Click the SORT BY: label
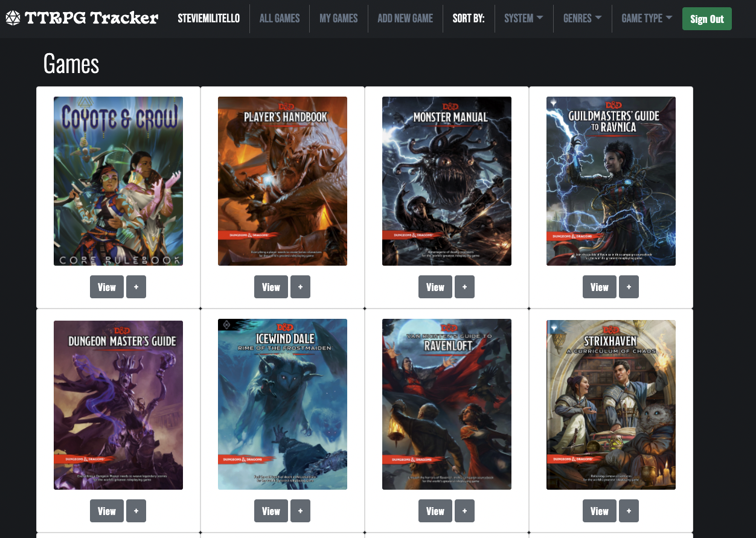The height and width of the screenshot is (538, 756). coord(469,18)
